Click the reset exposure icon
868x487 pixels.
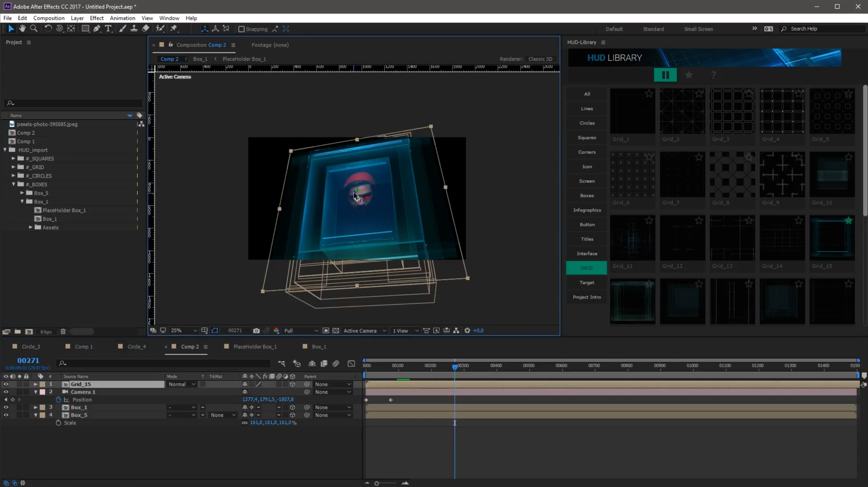[467, 331]
